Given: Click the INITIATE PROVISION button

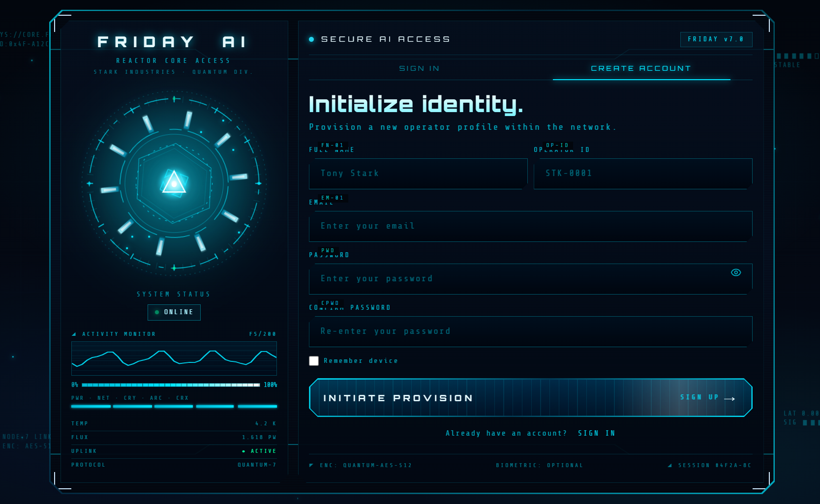Looking at the screenshot, I should (x=530, y=397).
